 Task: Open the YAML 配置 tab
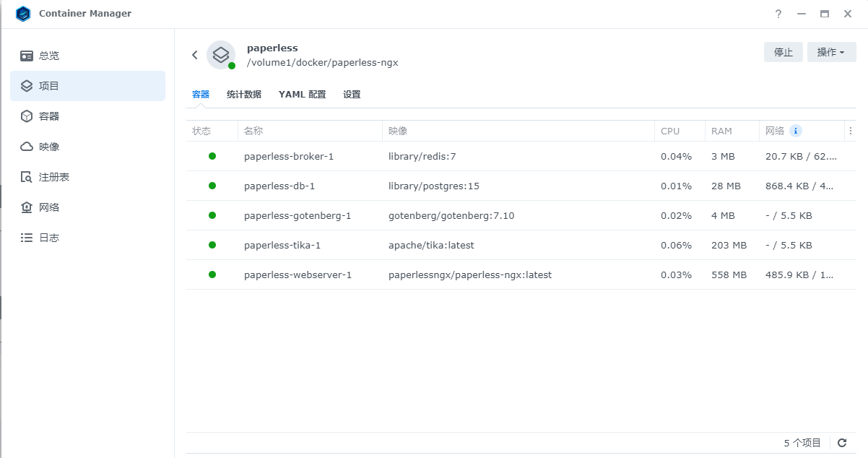point(302,95)
